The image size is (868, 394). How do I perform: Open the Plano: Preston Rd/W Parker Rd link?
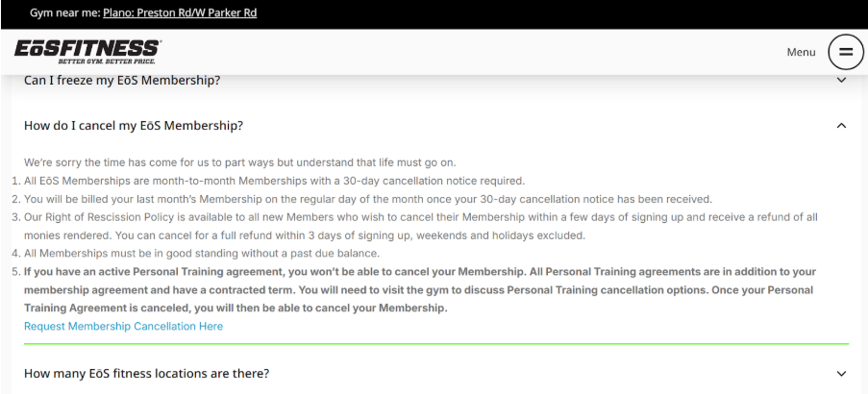[180, 12]
